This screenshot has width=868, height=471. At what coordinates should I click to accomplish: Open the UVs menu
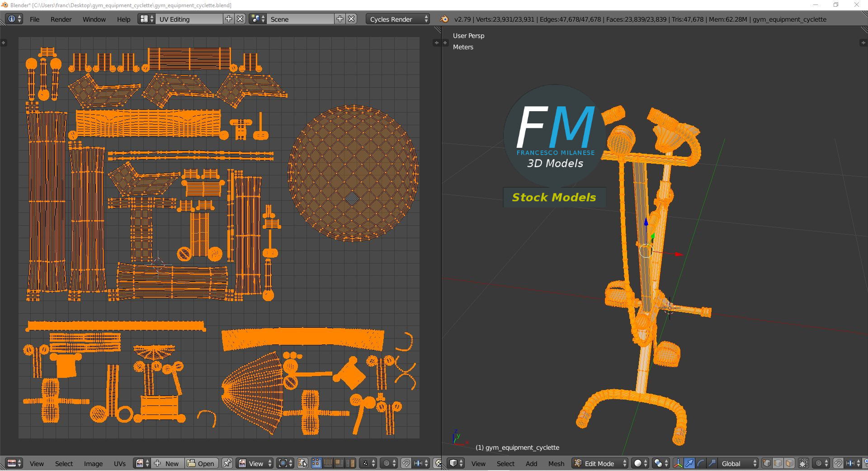coord(120,463)
